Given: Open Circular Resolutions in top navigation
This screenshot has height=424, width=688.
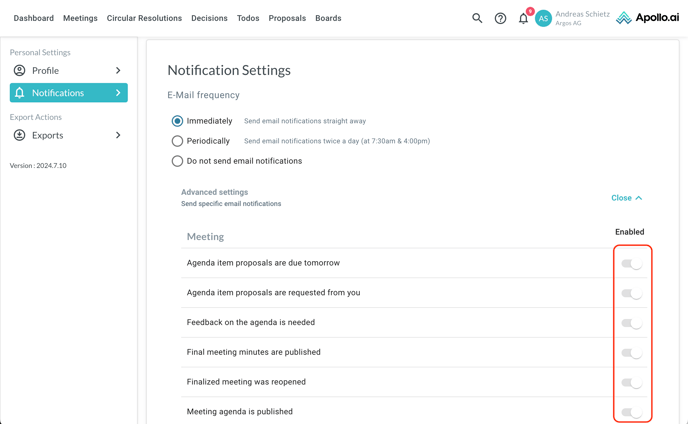Looking at the screenshot, I should (144, 18).
